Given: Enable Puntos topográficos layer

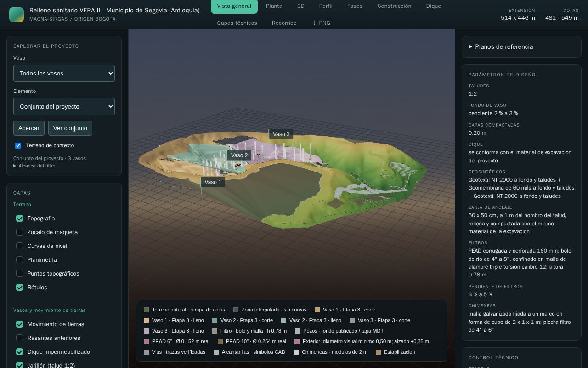Looking at the screenshot, I should pyautogui.click(x=20, y=274).
